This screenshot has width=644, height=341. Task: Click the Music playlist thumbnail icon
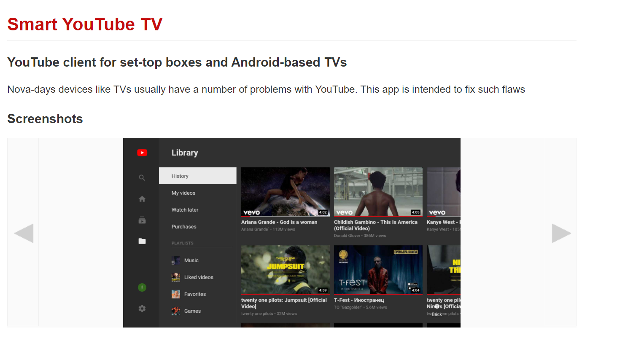[176, 260]
